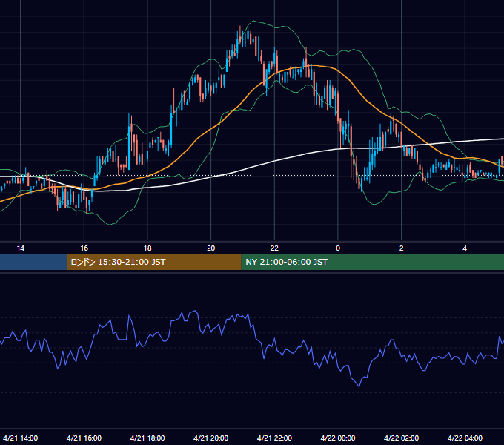The height and width of the screenshot is (445, 504).
Task: Click the NY 21:00-06:00 JST session band
Action: (372, 262)
